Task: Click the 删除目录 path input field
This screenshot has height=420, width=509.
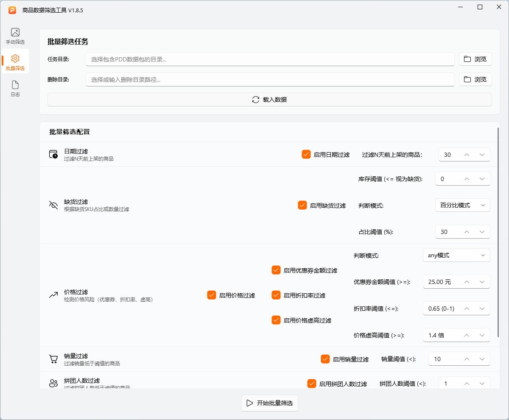Action: click(x=270, y=80)
